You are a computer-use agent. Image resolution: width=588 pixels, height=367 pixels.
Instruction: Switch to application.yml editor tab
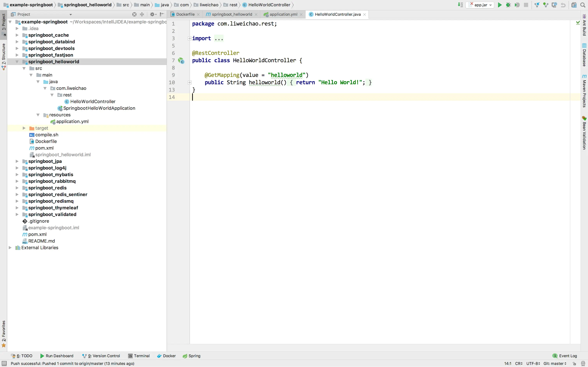[x=283, y=14]
